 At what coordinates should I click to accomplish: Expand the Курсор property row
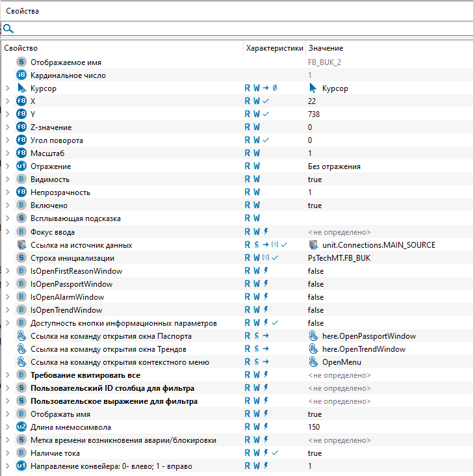pyautogui.click(x=7, y=88)
